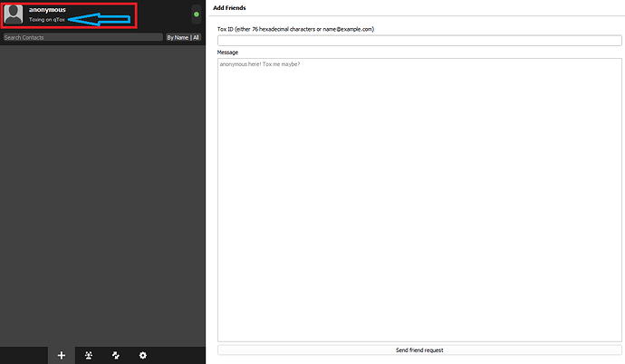This screenshot has height=364, width=625.
Task: Open the group chat icon
Action: click(x=89, y=356)
